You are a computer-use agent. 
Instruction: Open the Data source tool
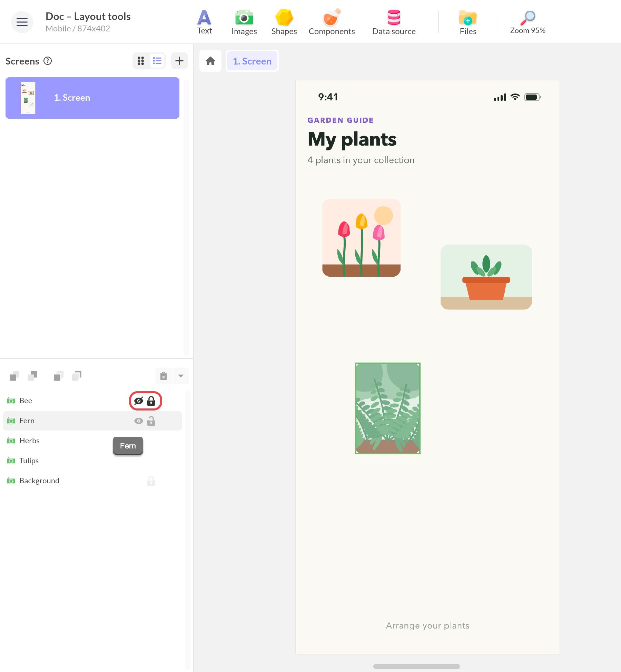click(x=394, y=22)
